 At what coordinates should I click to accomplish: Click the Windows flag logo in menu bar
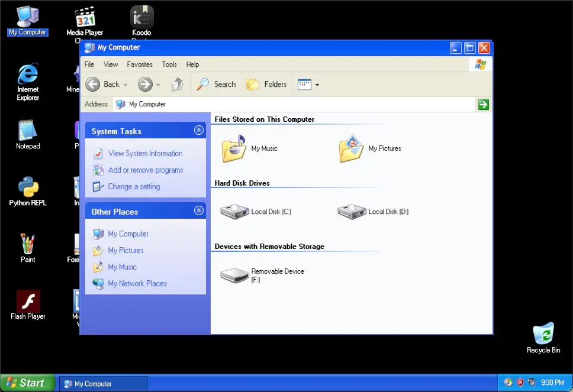click(481, 64)
